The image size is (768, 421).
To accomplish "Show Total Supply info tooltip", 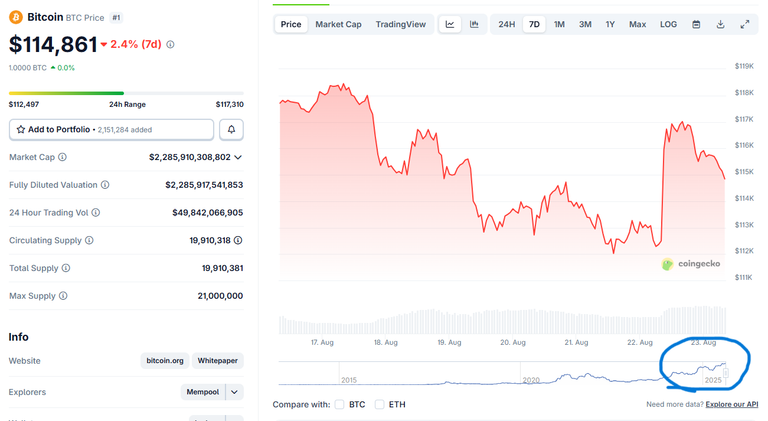I will coord(66,268).
